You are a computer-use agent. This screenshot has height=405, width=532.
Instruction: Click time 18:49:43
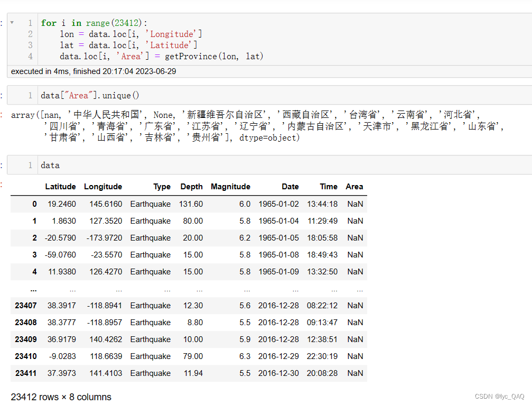coord(322,255)
